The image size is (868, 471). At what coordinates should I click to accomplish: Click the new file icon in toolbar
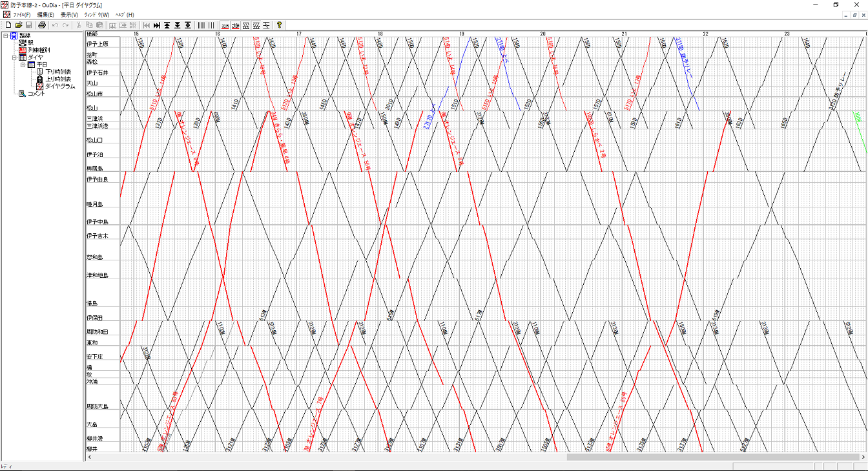[8, 25]
